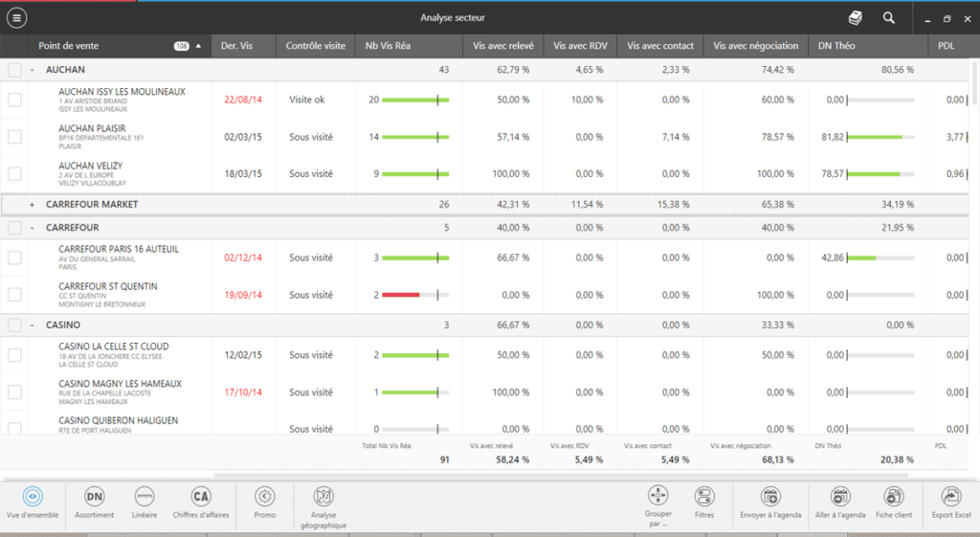This screenshot has height=537, width=980.
Task: Sort by the Der. Vis column header
Action: coord(236,46)
